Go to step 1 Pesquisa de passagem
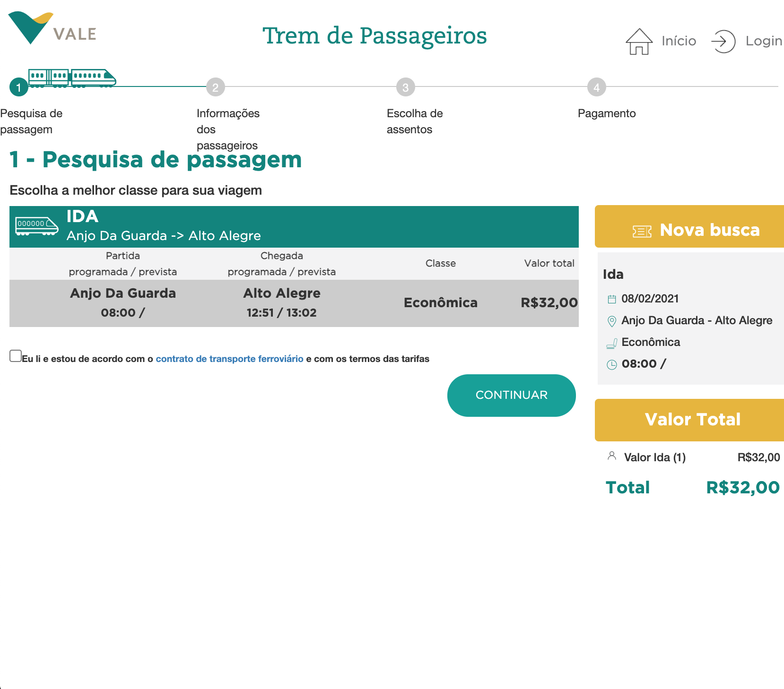Image resolution: width=784 pixels, height=689 pixels. click(19, 87)
